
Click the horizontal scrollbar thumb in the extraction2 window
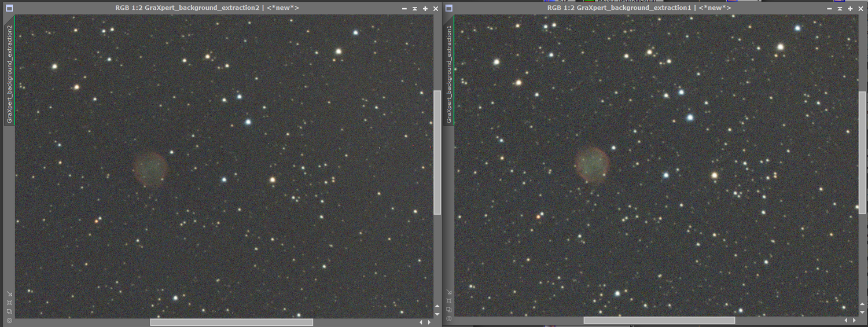pos(231,322)
